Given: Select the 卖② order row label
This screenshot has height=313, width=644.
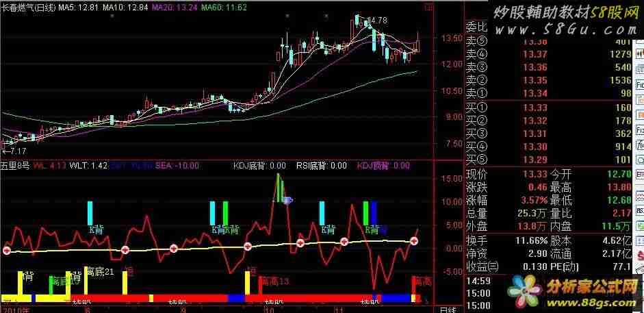Looking at the screenshot, I should (476, 81).
